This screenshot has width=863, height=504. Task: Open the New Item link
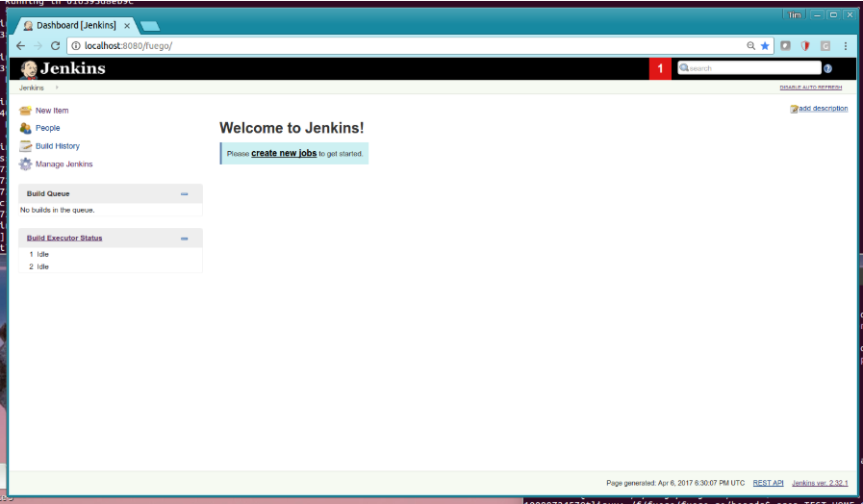[52, 111]
